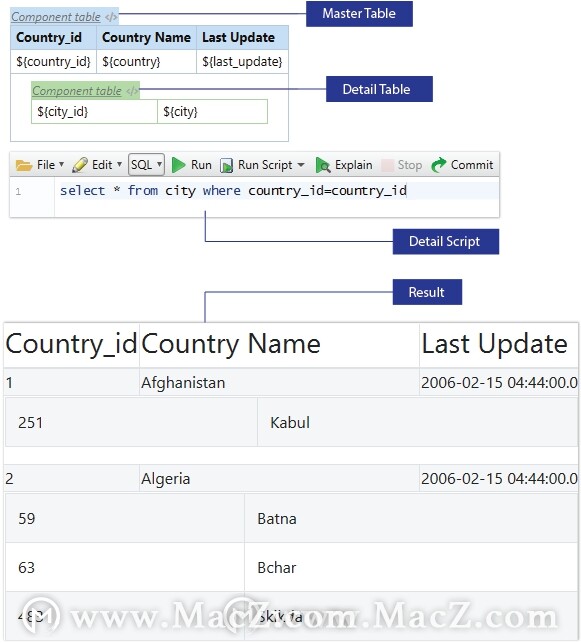Select the Last Update design table header
The image size is (581, 643).
242,38
